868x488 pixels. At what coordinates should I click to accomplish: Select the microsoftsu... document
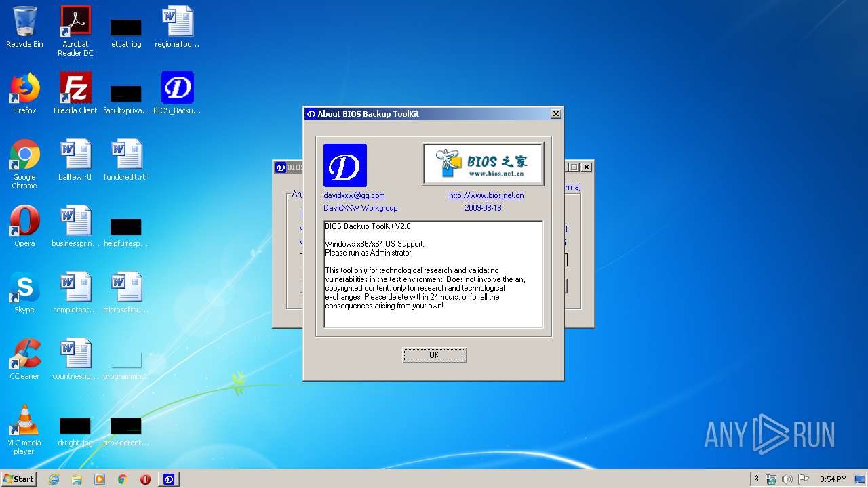coord(126,293)
